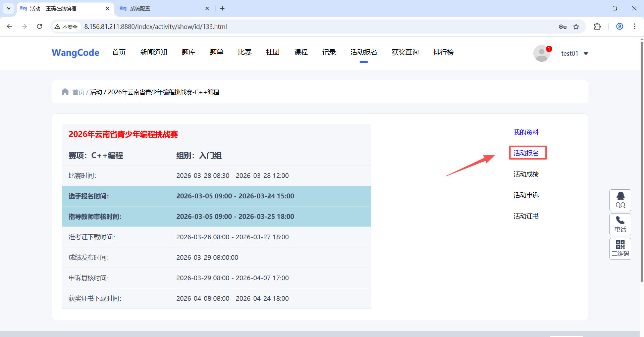The height and width of the screenshot is (337, 644).
Task: Expand the test01 user dropdown
Action: coord(586,54)
